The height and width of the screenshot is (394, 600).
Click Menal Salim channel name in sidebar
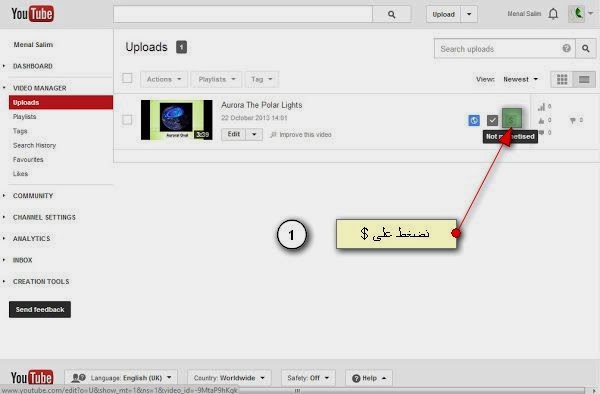[33, 45]
